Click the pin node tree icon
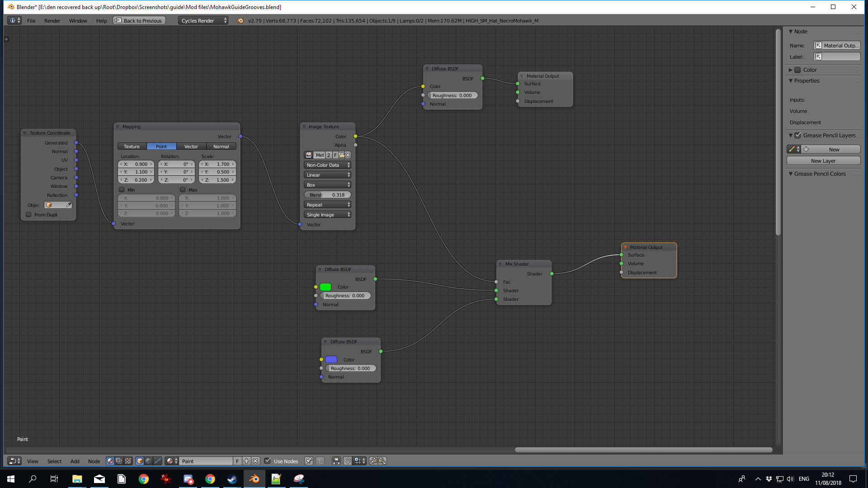This screenshot has height=488, width=868. pyautogui.click(x=308, y=461)
